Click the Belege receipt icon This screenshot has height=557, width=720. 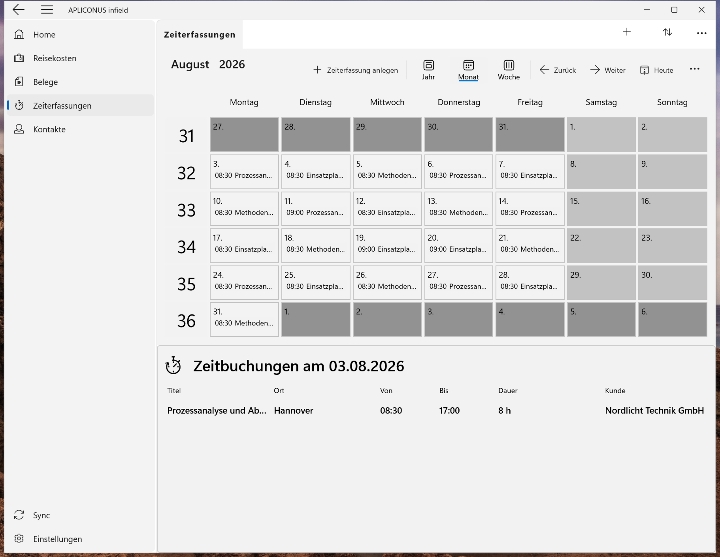point(19,82)
